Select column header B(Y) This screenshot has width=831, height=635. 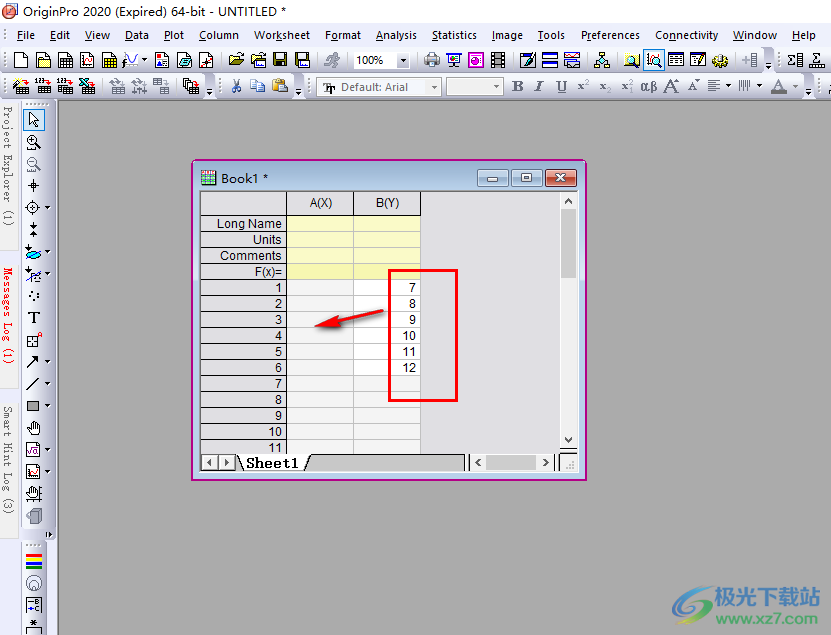point(387,203)
